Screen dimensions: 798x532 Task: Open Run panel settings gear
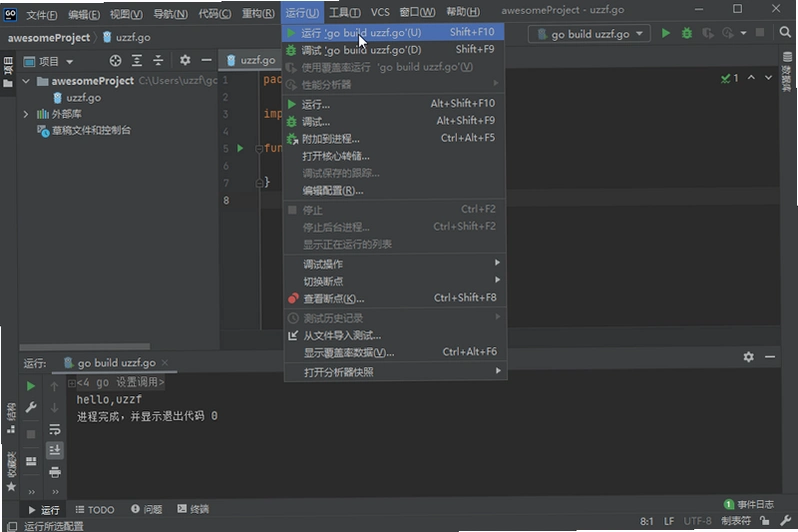748,357
